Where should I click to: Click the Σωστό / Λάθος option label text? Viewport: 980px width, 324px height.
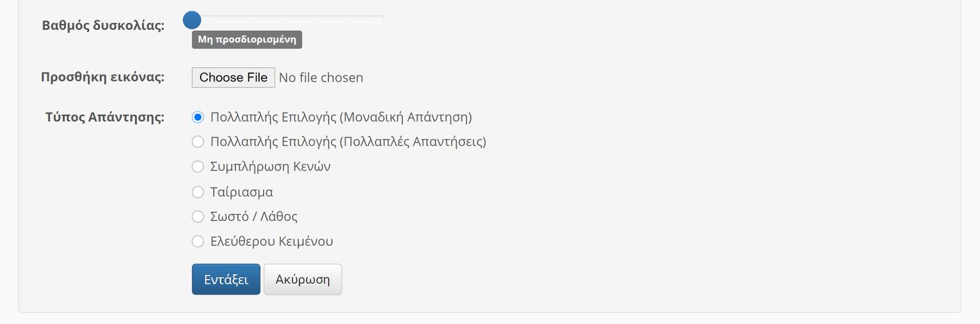pos(254,217)
